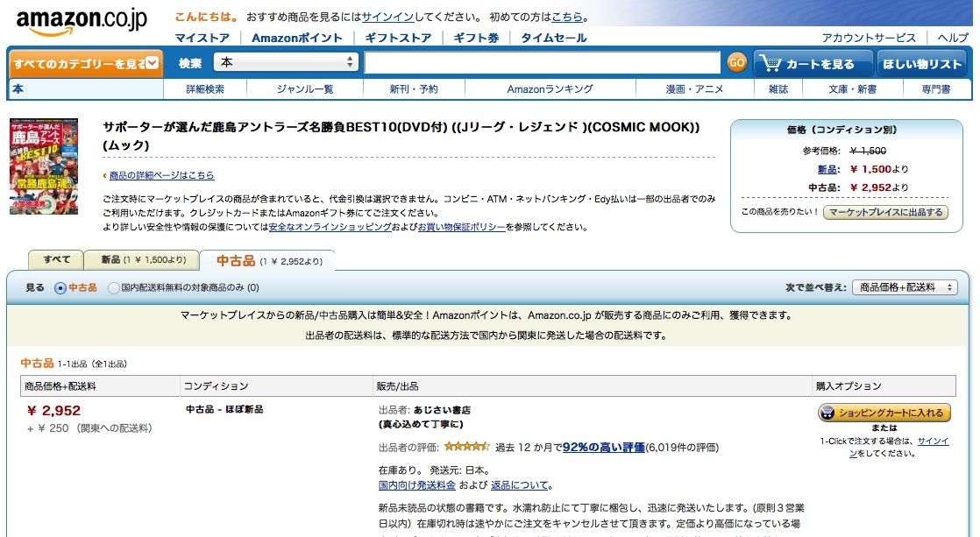The width and height of the screenshot is (980, 537).
Task: Open 文庫・新書 in books navigation
Action: [853, 89]
